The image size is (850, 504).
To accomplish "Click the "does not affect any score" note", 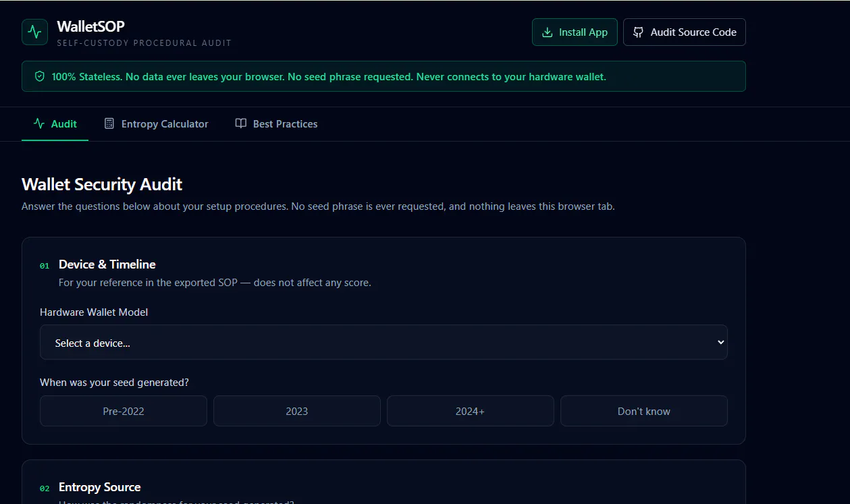I will point(313,283).
